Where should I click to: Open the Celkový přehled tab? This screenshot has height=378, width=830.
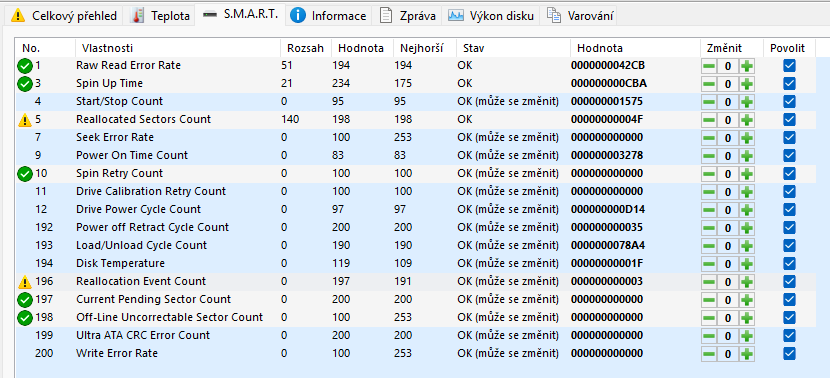[64, 16]
